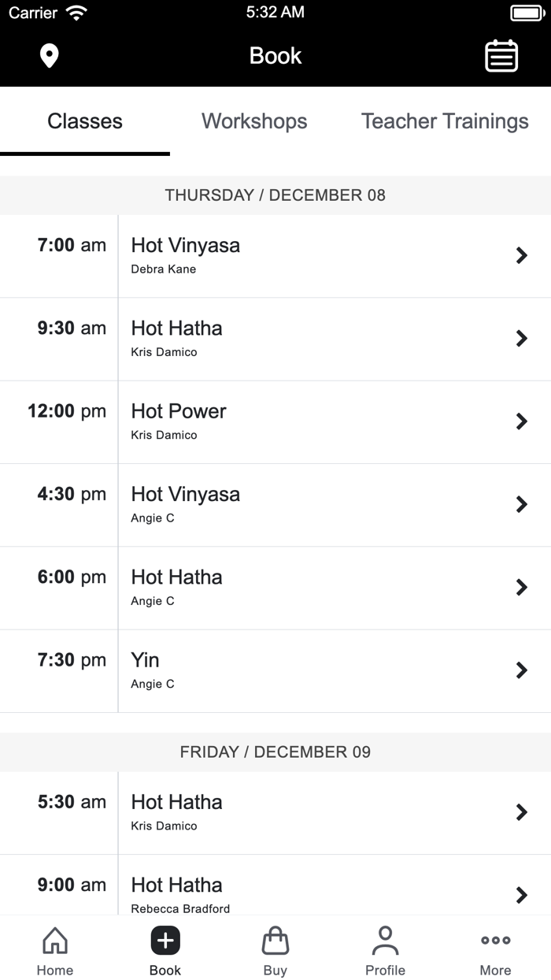Open the 5:30 am Friday Hot Hatha class
This screenshot has width=551, height=980.
click(275, 812)
